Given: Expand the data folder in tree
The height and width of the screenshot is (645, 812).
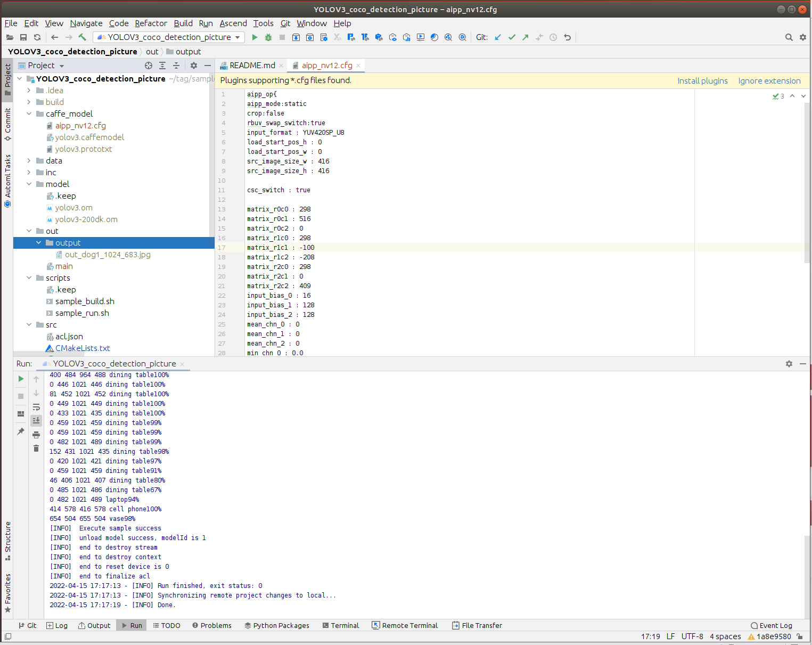Looking at the screenshot, I should 29,161.
